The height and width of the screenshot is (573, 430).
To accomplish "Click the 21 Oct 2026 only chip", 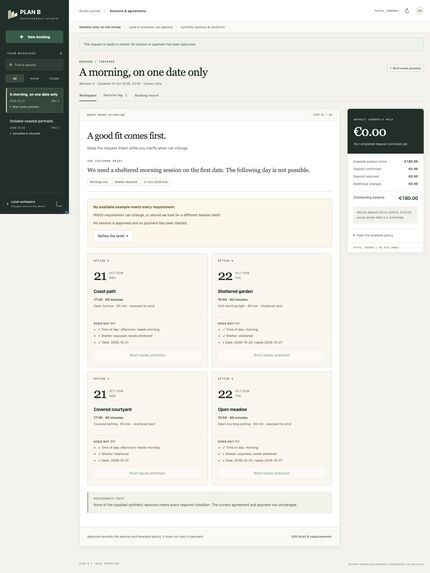I will (x=156, y=182).
